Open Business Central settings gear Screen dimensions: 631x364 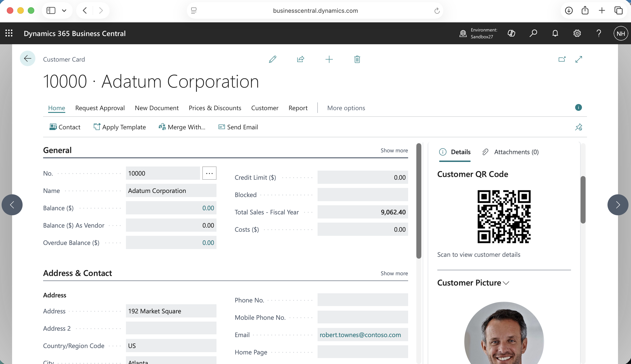(577, 33)
